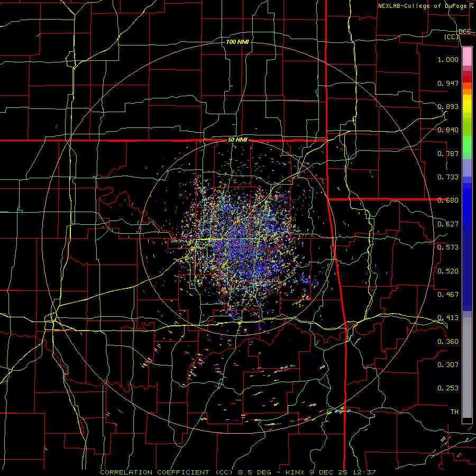Select the 0.627 scale value
This screenshot has height=476, width=476.
448,224
